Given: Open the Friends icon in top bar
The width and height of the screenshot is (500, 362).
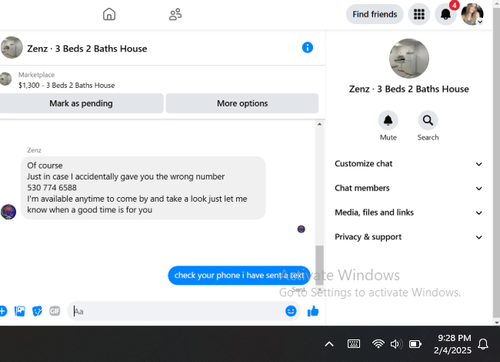Looking at the screenshot, I should point(175,14).
